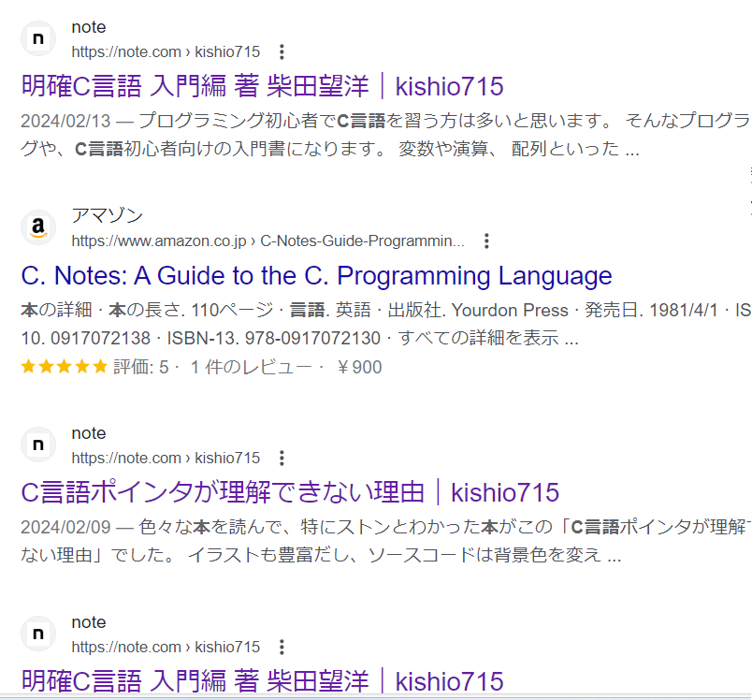Click note.com URL of the first result
Screen dimensions: 752x700
coord(166,51)
